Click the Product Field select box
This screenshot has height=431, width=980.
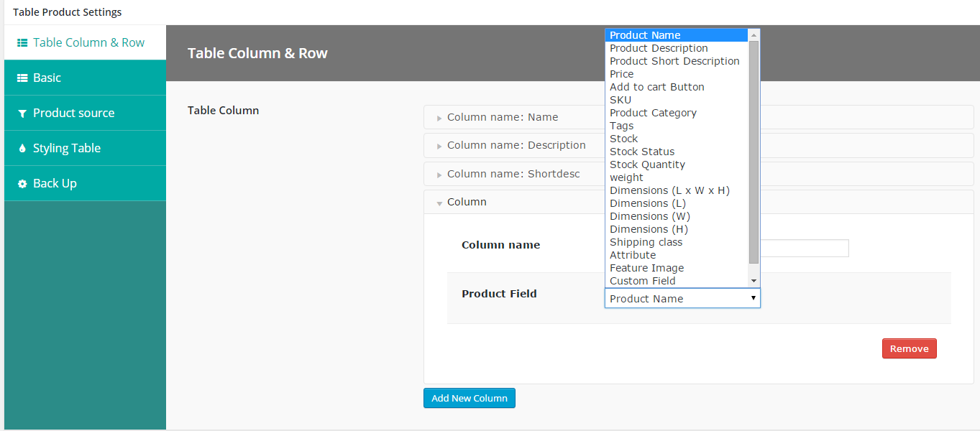682,298
